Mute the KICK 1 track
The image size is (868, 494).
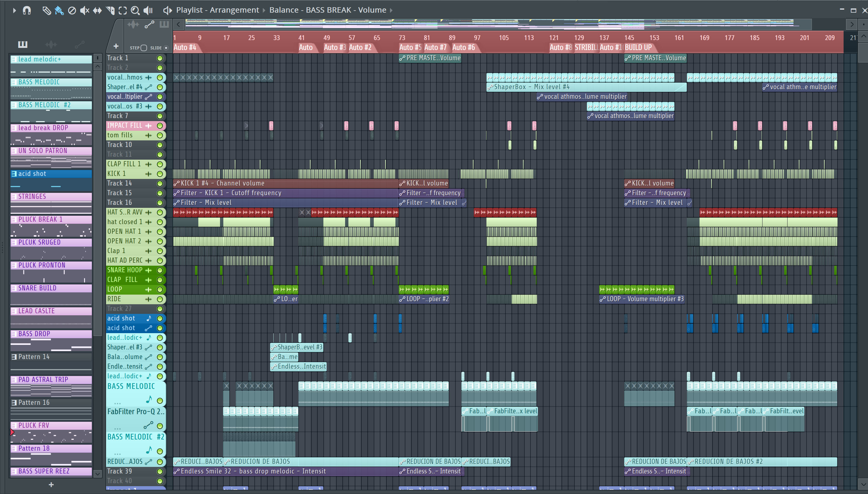click(159, 174)
